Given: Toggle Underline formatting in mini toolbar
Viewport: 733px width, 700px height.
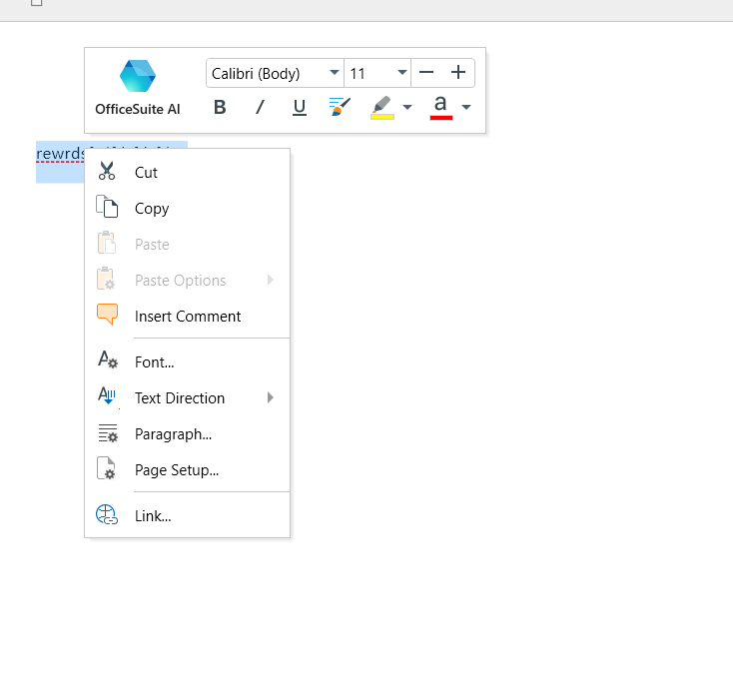Looking at the screenshot, I should [299, 107].
